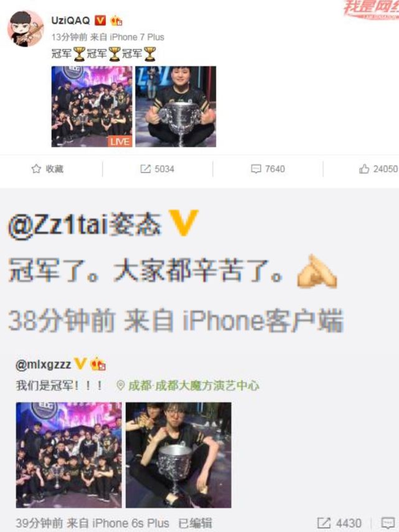Click the orange V verified badge beside UziQAQ
Viewport: 399px width, 532px height.
[100, 21]
